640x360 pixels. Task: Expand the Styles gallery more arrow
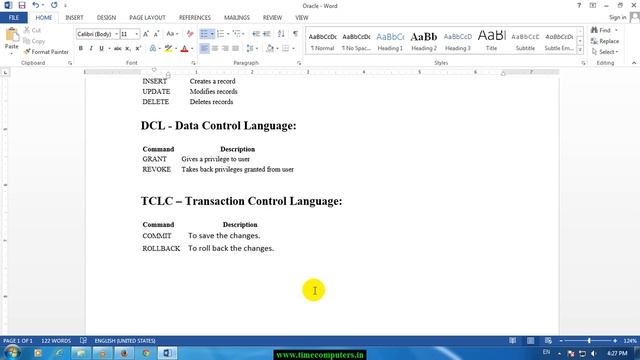[x=580, y=49]
